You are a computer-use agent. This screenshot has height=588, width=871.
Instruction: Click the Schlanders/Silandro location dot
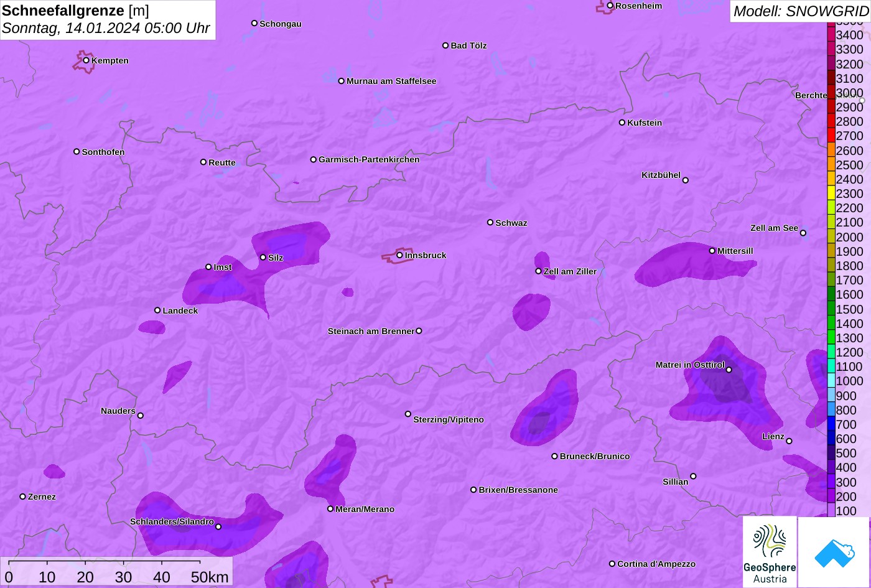(218, 527)
